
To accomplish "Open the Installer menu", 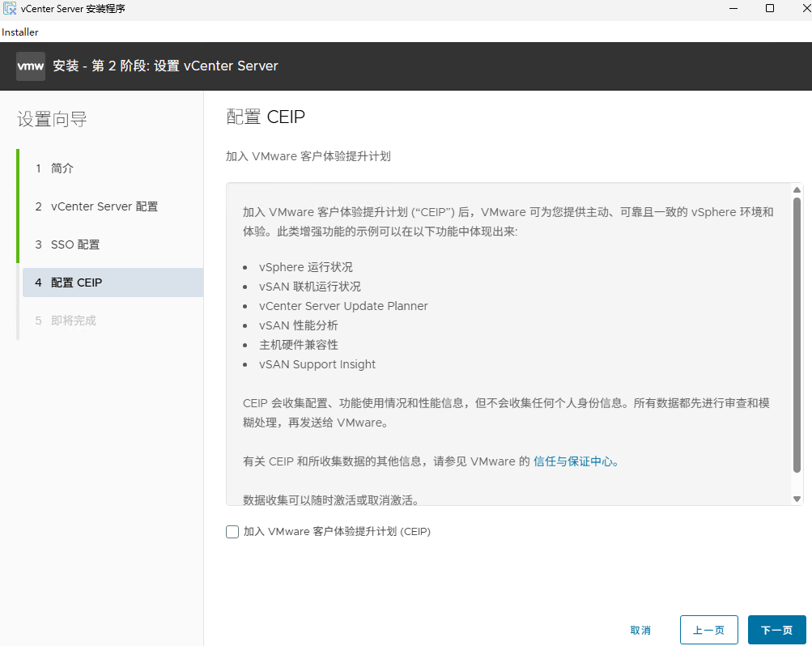I will 19,32.
